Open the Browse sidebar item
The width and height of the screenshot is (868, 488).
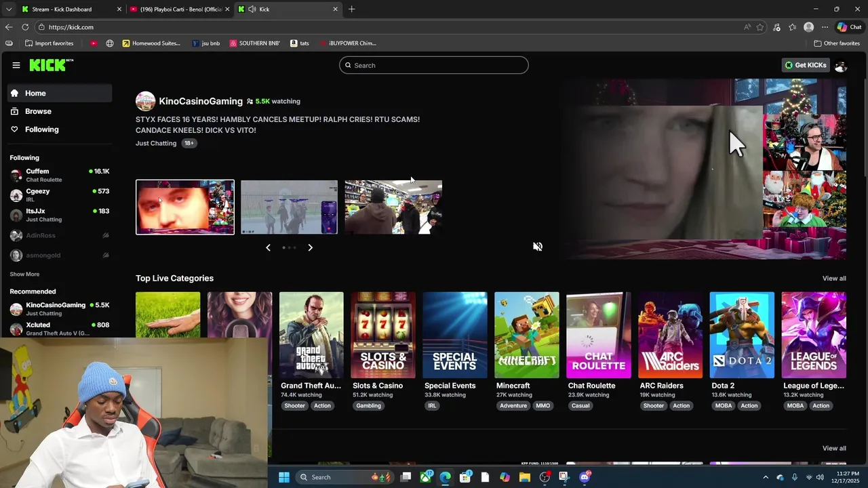click(x=60, y=111)
